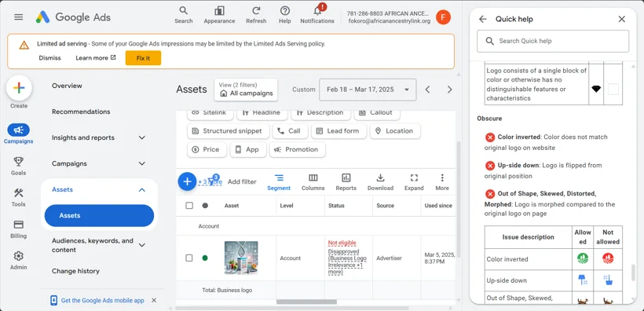
Task: Go back in Quick help panel
Action: [482, 19]
